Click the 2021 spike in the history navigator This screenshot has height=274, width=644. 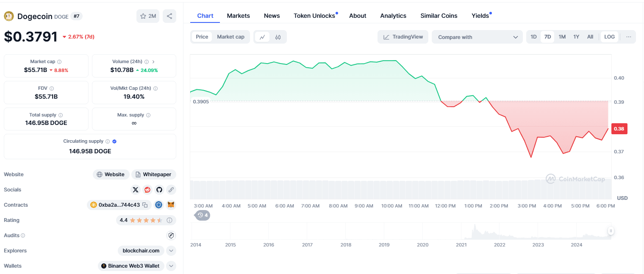(475, 231)
